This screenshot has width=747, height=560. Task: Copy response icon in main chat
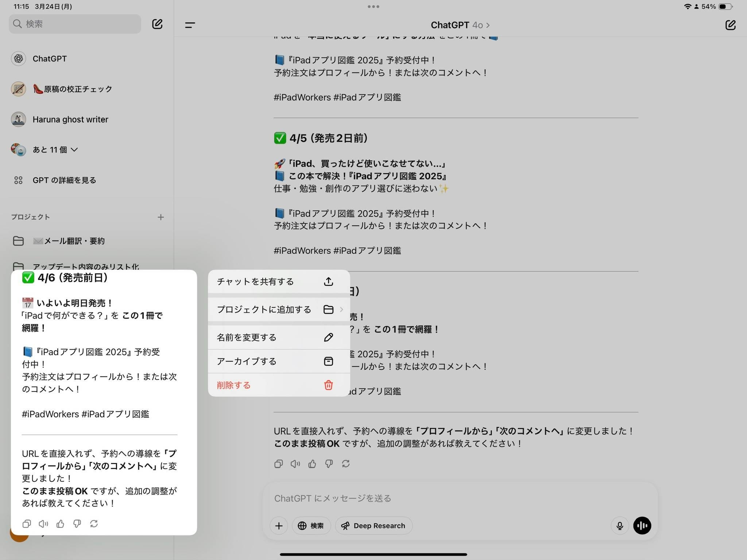(278, 464)
